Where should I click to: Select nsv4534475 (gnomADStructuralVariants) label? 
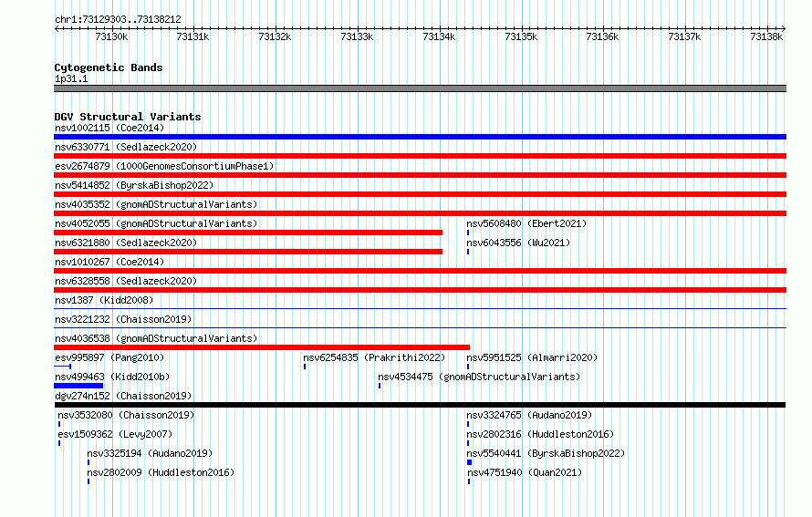pyautogui.click(x=479, y=377)
